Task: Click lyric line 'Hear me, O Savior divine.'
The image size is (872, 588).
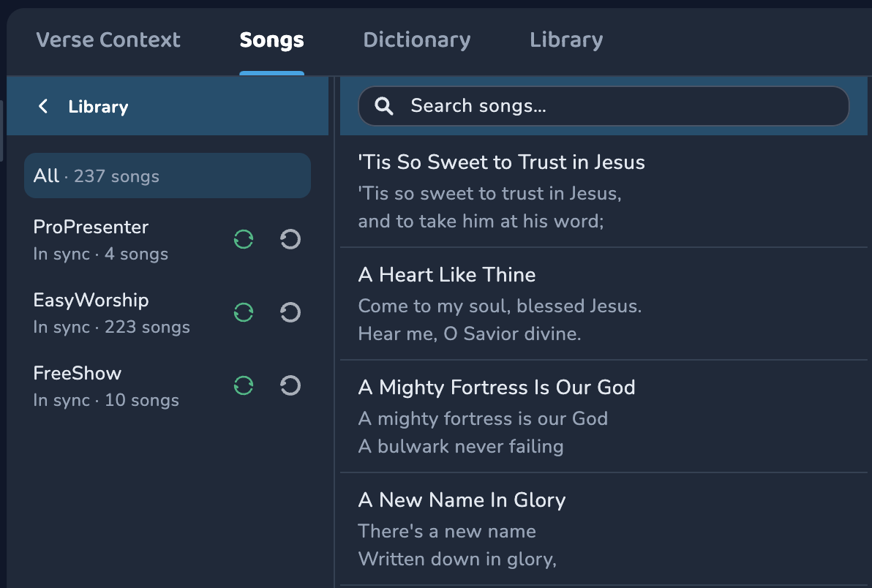Action: click(470, 334)
